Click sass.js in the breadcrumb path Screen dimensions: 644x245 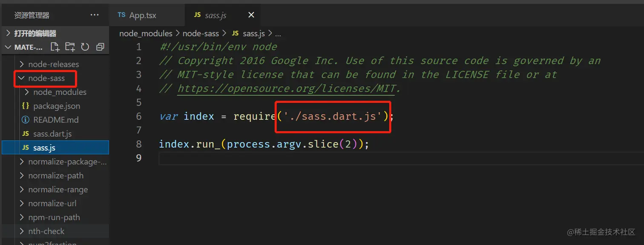coord(254,33)
